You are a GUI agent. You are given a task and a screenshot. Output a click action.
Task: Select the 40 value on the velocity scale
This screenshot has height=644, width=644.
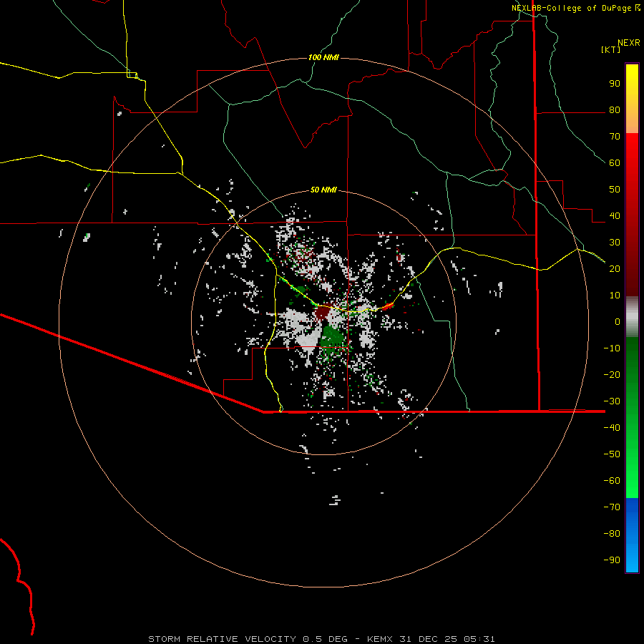pyautogui.click(x=615, y=216)
